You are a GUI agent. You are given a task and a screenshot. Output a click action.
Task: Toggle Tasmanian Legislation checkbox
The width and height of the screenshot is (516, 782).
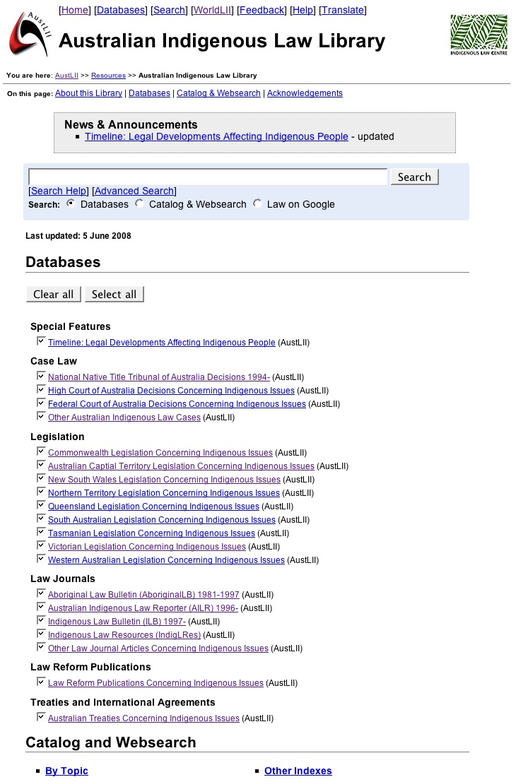[41, 532]
